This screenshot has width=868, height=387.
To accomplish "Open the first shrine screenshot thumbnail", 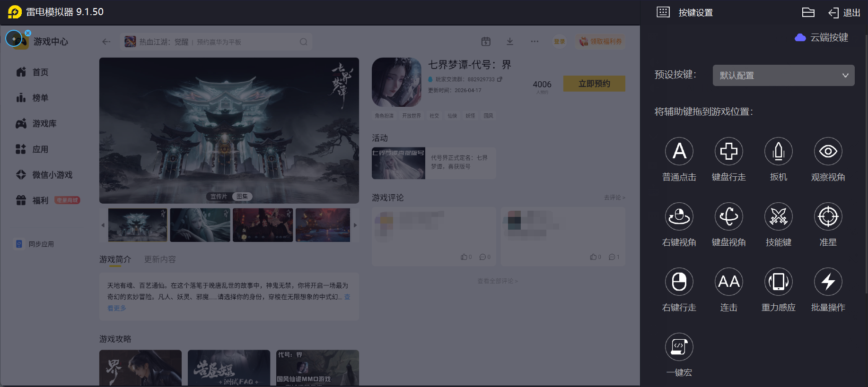I will click(x=138, y=225).
